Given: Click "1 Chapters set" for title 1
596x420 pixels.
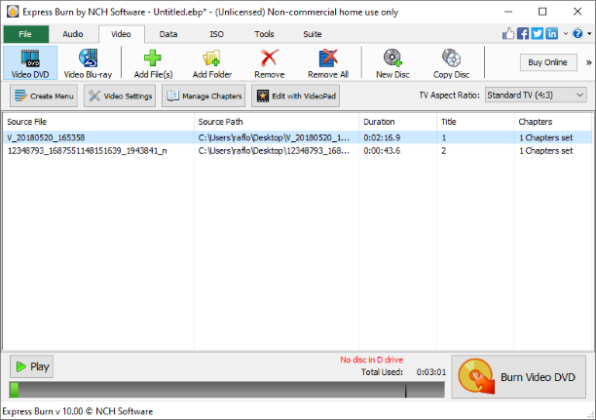Looking at the screenshot, I should point(546,137).
